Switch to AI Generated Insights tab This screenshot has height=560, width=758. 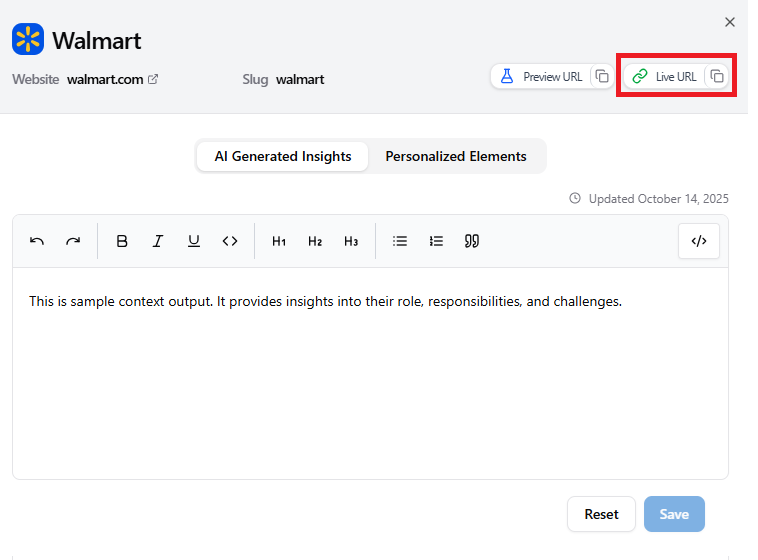click(283, 156)
